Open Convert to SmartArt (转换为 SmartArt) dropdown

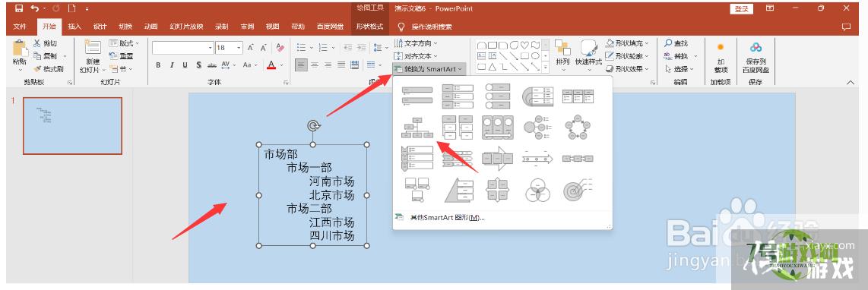coord(429,69)
